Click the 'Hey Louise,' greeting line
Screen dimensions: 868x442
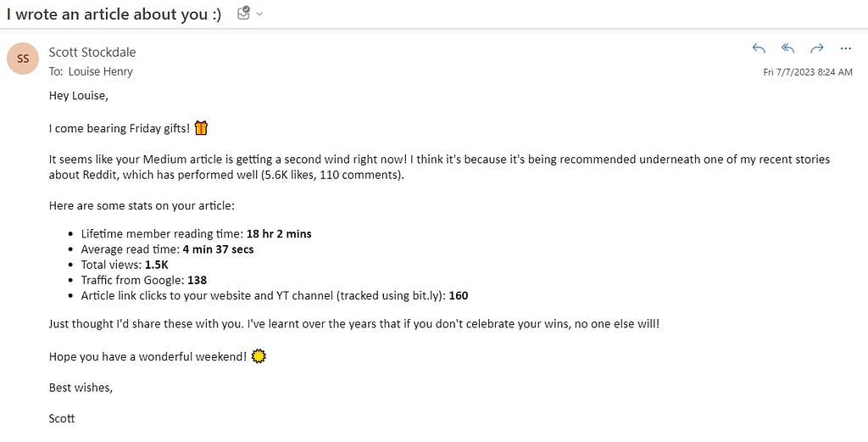point(79,96)
